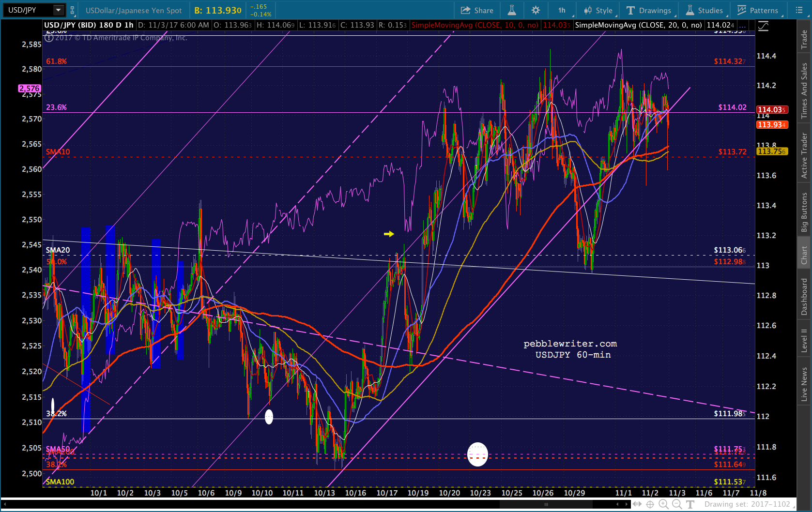The image size is (812, 512).
Task: Select the crosshair pan tool icon
Action: click(x=650, y=504)
